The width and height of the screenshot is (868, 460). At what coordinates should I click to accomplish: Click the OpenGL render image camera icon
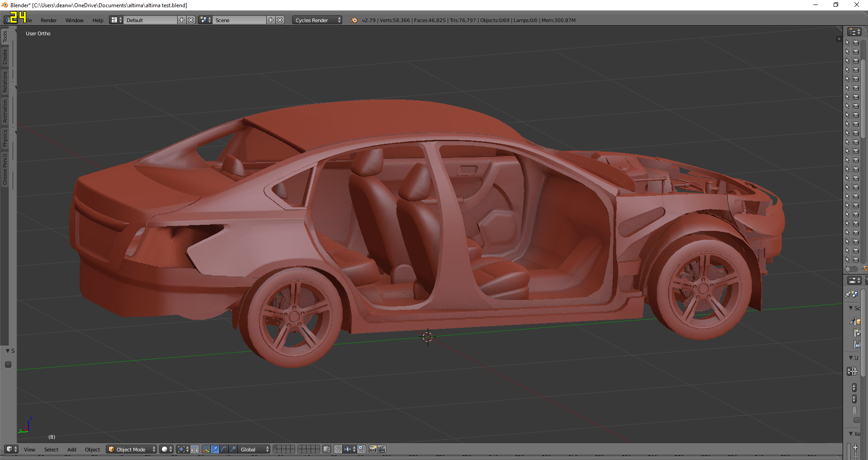[373, 450]
